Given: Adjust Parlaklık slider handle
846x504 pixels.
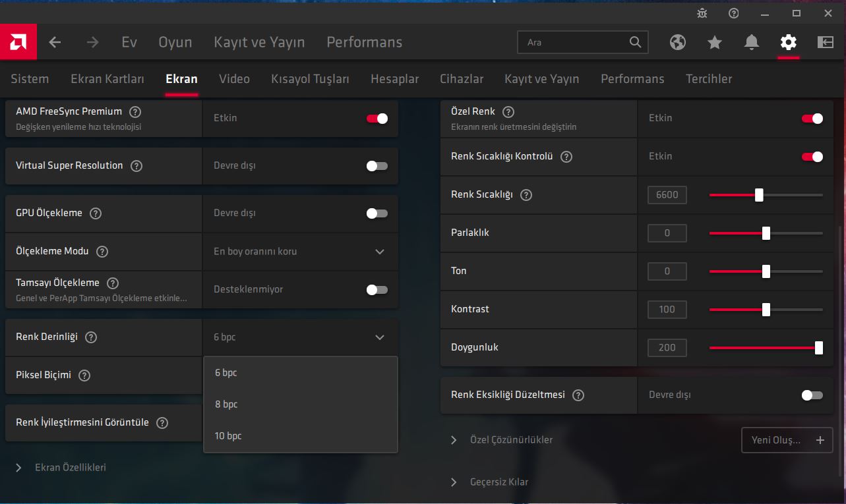Looking at the screenshot, I should [766, 233].
